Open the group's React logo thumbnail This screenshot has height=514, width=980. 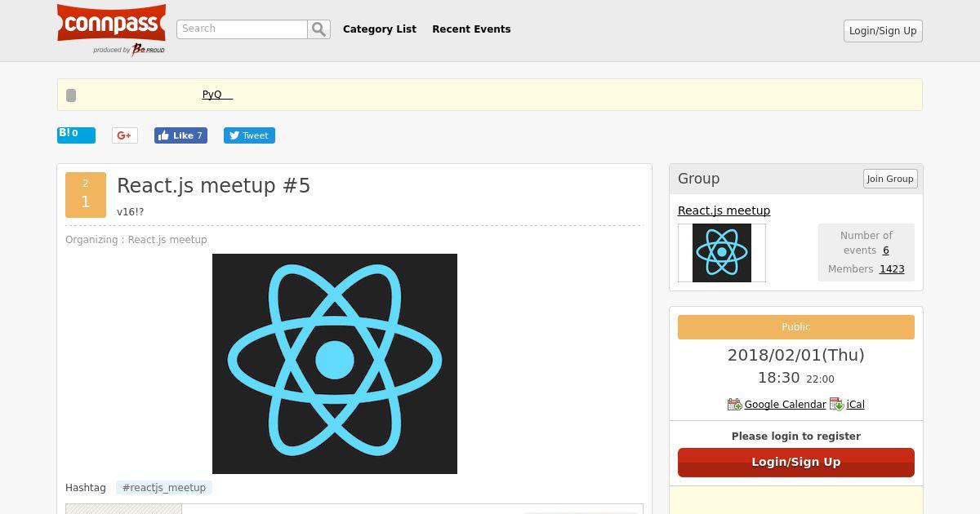pyautogui.click(x=722, y=253)
